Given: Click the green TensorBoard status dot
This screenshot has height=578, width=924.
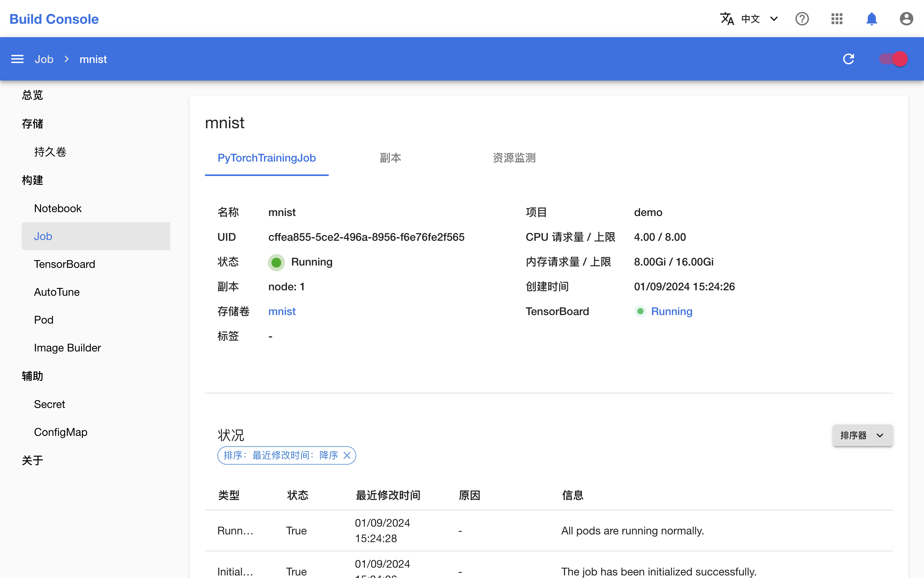Looking at the screenshot, I should tap(640, 311).
